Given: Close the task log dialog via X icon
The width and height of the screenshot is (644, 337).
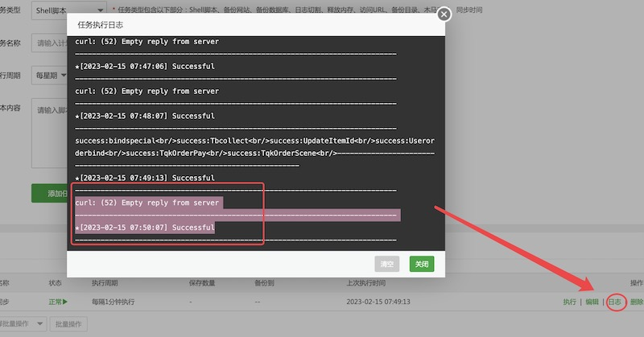Looking at the screenshot, I should pos(444,14).
